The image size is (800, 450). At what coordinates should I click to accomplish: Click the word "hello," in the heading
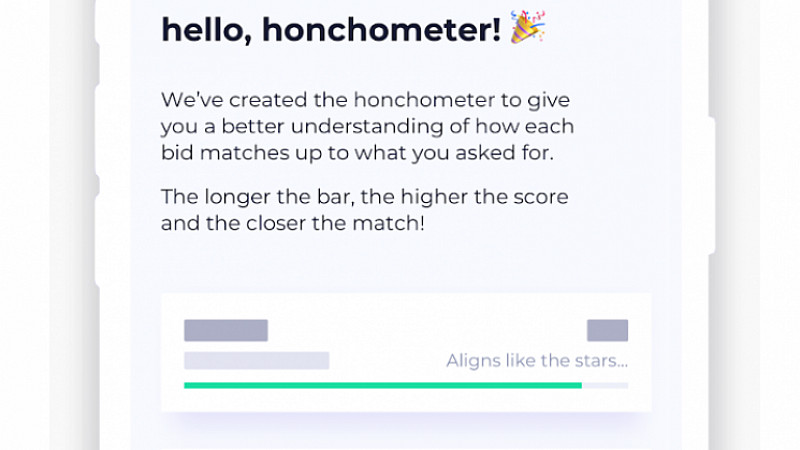(x=207, y=31)
